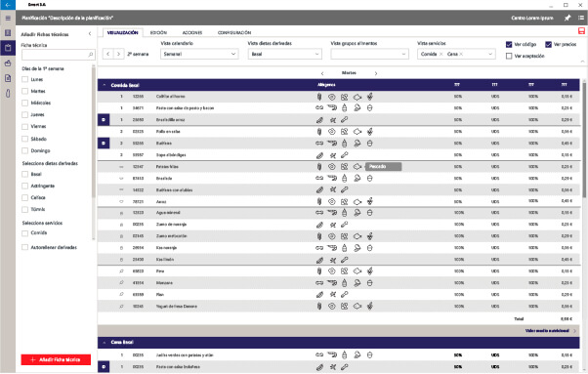
Task: Click the fish allergen icon beside the Pescado tooltip
Action: coord(357,166)
